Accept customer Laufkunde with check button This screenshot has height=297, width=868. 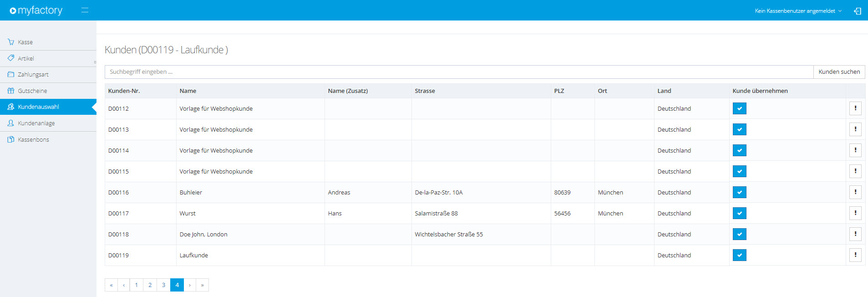point(739,255)
